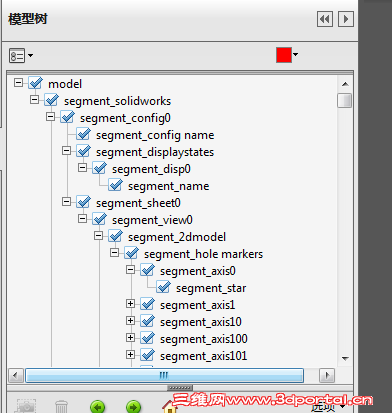Click the trash delete icon
The image size is (392, 413).
pos(61,407)
